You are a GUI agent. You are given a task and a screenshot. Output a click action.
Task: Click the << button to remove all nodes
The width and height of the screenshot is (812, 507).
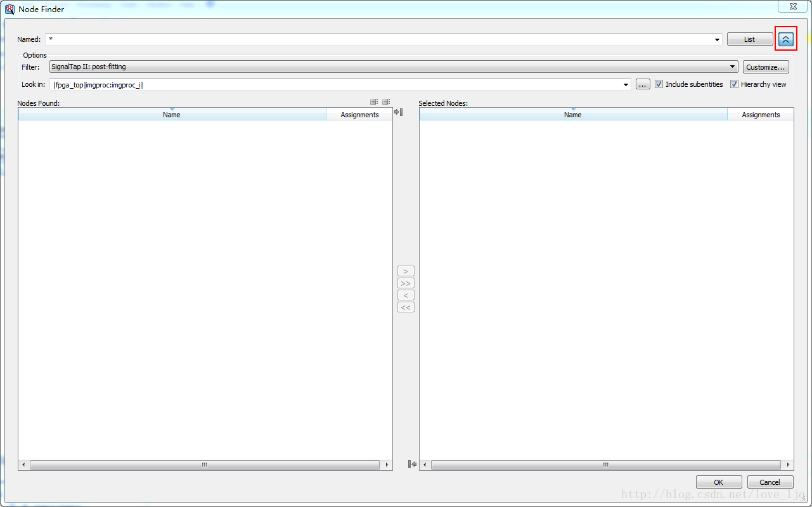click(x=406, y=307)
